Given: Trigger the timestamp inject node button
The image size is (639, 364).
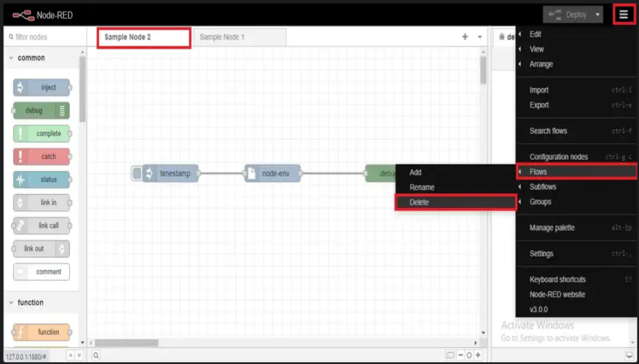Looking at the screenshot, I should 137,174.
